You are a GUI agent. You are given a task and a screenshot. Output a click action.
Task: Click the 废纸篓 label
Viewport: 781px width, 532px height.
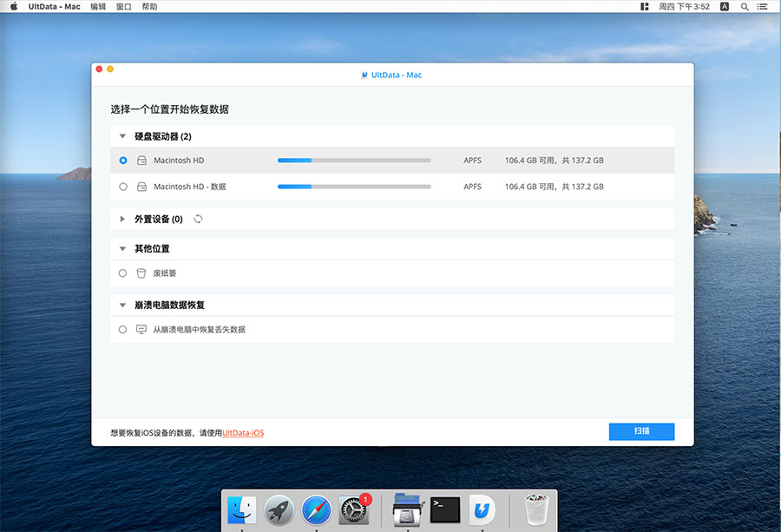(x=165, y=273)
